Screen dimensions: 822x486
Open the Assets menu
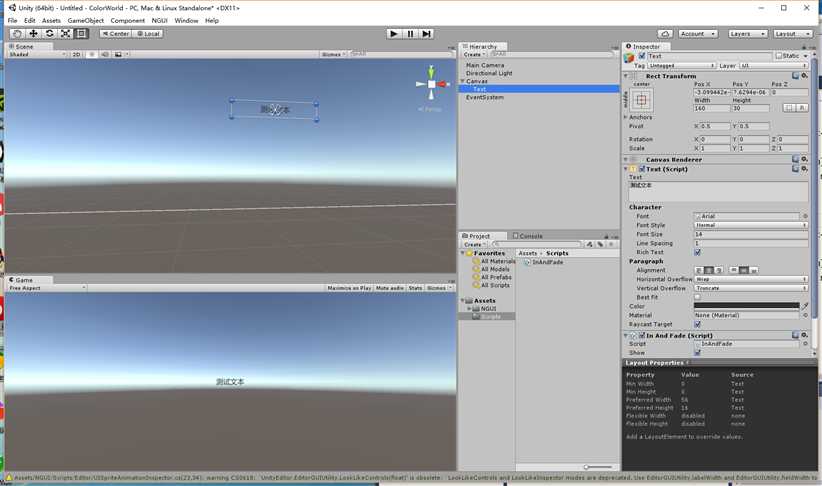click(51, 20)
